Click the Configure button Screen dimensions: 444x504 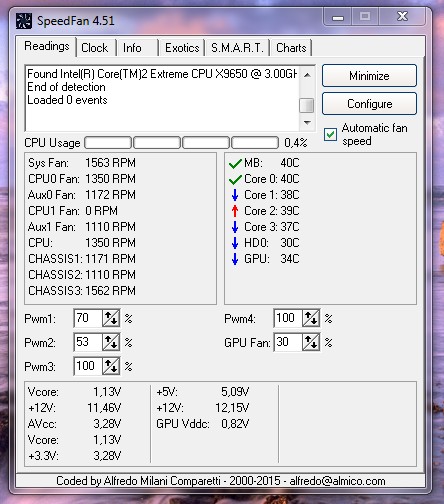(x=369, y=104)
